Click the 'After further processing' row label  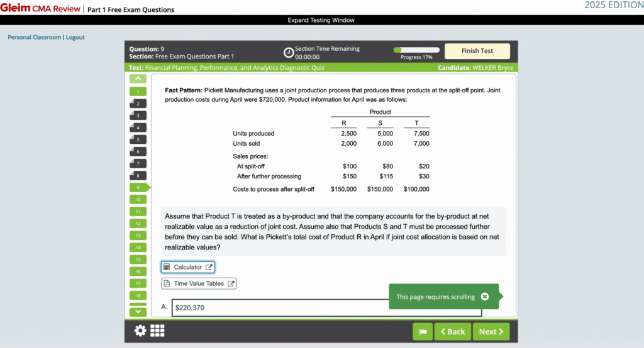pyautogui.click(x=269, y=177)
